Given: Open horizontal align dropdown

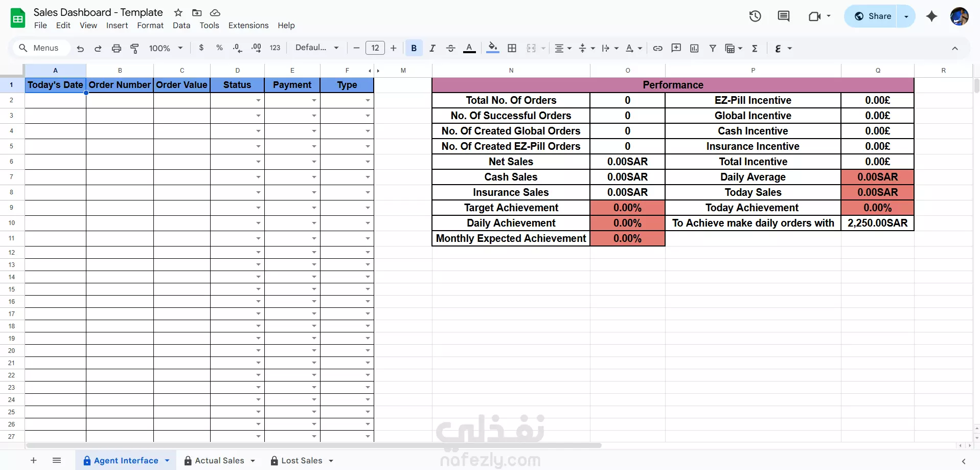Looking at the screenshot, I should [x=563, y=48].
